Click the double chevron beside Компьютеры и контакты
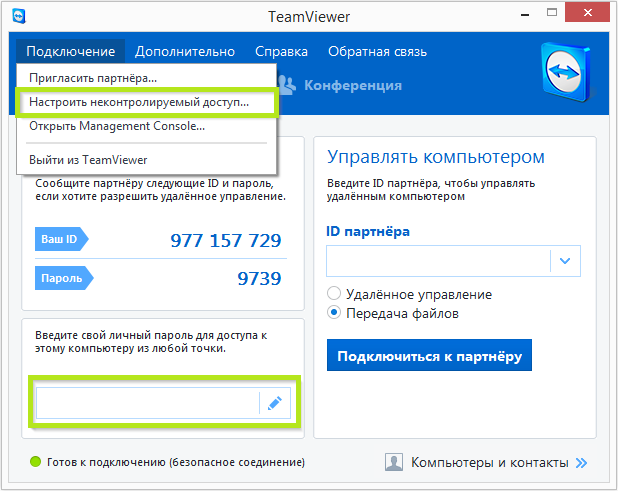This screenshot has height=491, width=618. (581, 463)
